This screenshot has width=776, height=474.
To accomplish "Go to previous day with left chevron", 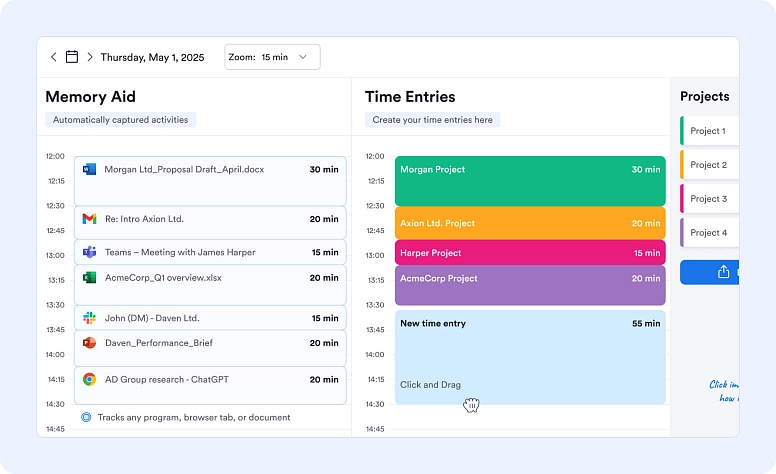I will tap(54, 57).
